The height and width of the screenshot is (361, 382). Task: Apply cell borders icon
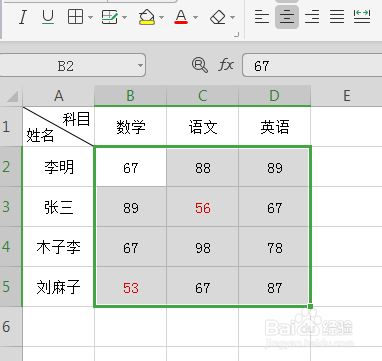(x=75, y=17)
